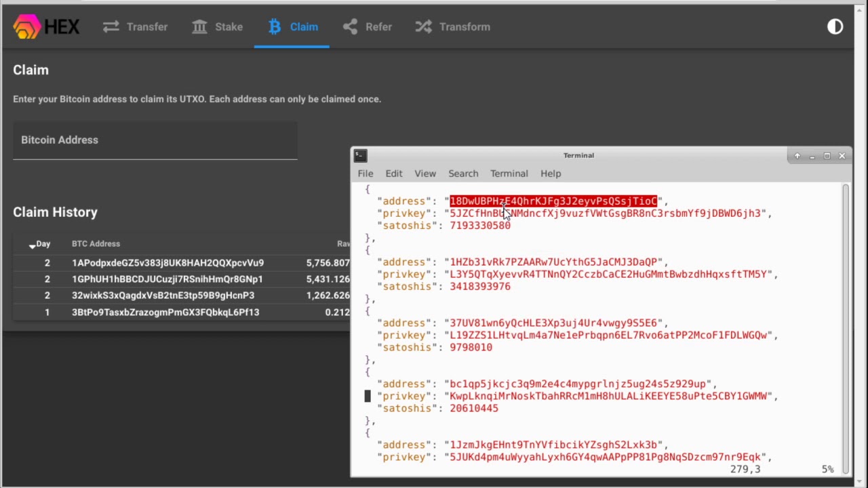Open the Transfer tab
This screenshot has height=488, width=868.
(x=136, y=27)
